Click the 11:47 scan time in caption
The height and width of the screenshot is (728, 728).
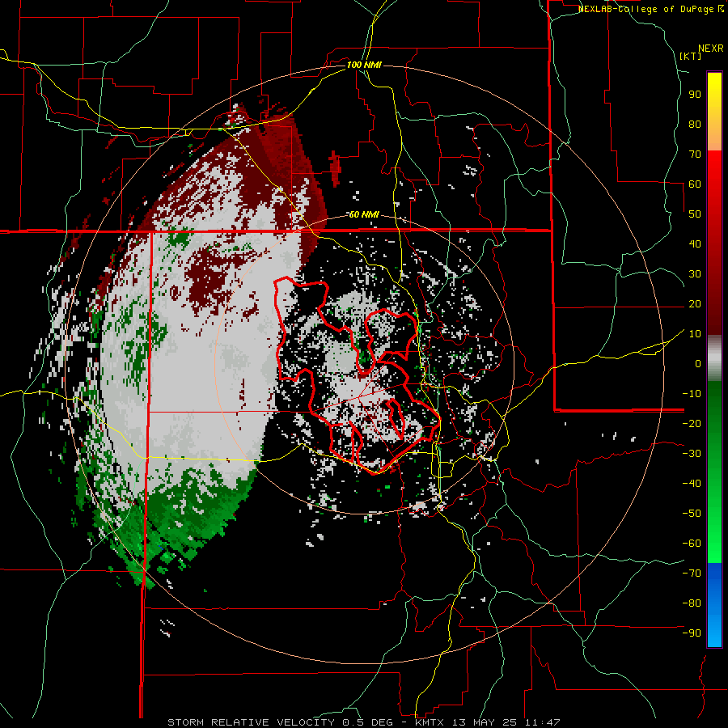[x=543, y=722]
